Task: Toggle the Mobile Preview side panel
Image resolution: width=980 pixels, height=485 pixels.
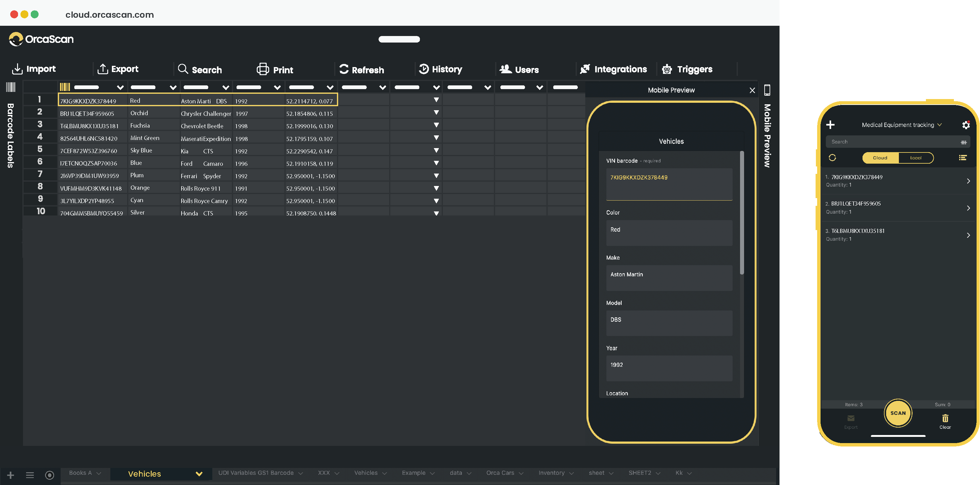Action: point(767,89)
